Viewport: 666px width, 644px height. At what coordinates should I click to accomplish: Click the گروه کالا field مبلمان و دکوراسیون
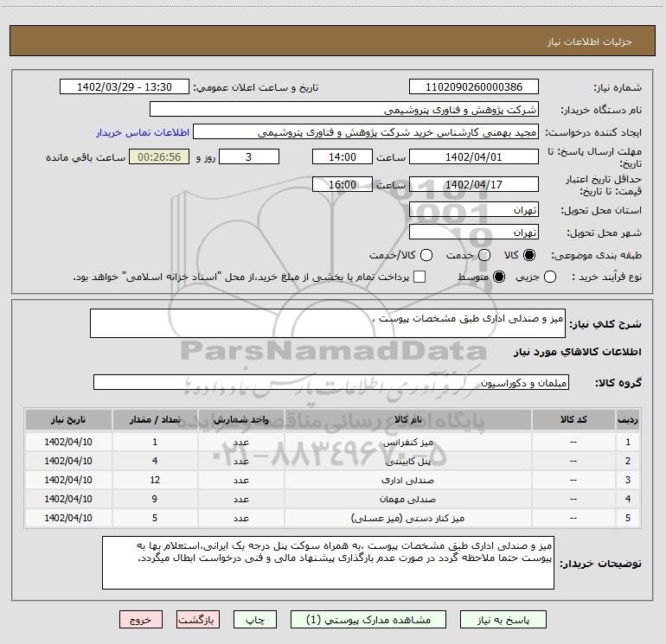pyautogui.click(x=331, y=382)
